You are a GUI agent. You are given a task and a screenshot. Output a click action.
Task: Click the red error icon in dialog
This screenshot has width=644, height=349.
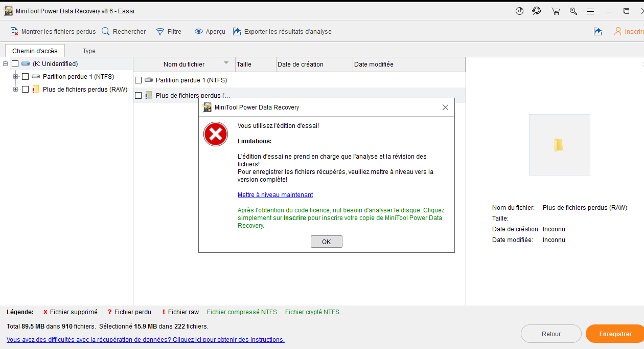point(216,134)
